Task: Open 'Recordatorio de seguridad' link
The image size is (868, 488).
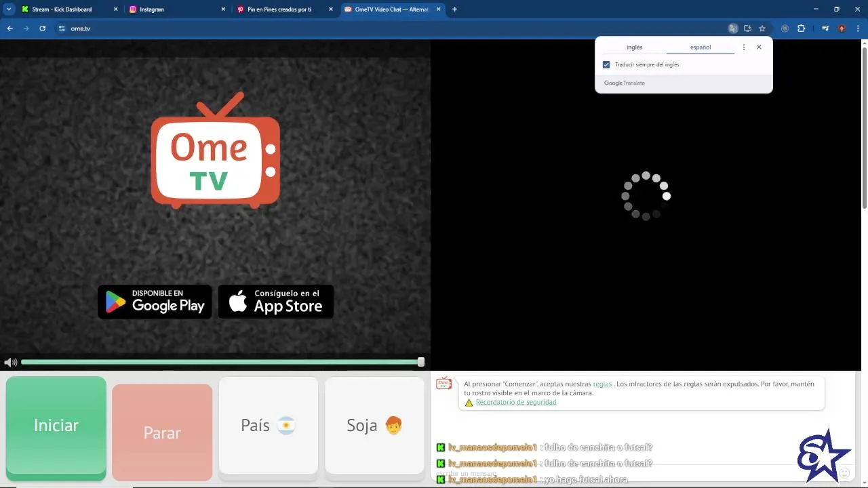Action: click(516, 402)
